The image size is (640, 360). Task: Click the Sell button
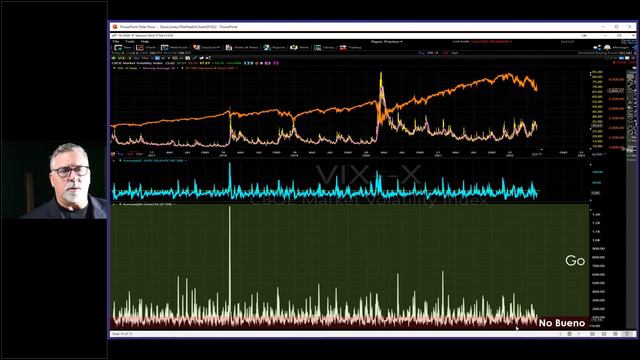click(x=445, y=53)
